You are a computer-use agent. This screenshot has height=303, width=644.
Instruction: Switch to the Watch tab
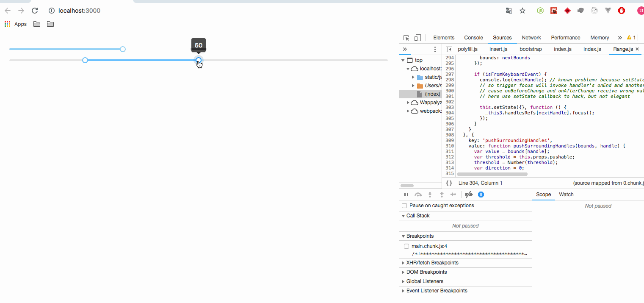[566, 195]
